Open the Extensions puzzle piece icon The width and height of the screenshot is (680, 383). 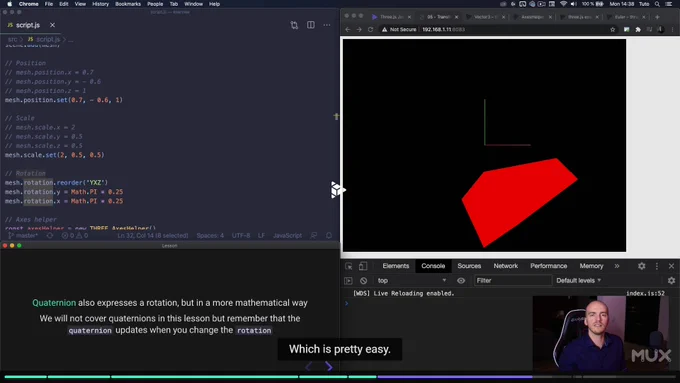click(638, 29)
